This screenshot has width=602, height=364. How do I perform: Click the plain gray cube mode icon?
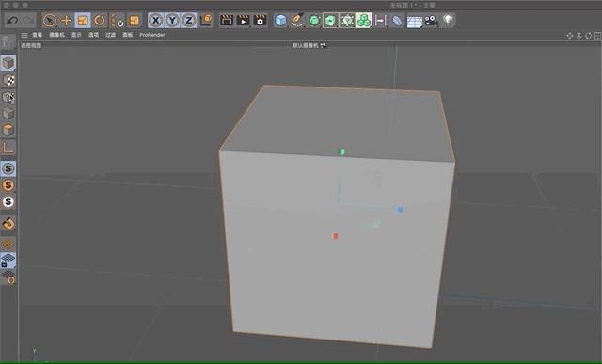(x=8, y=113)
